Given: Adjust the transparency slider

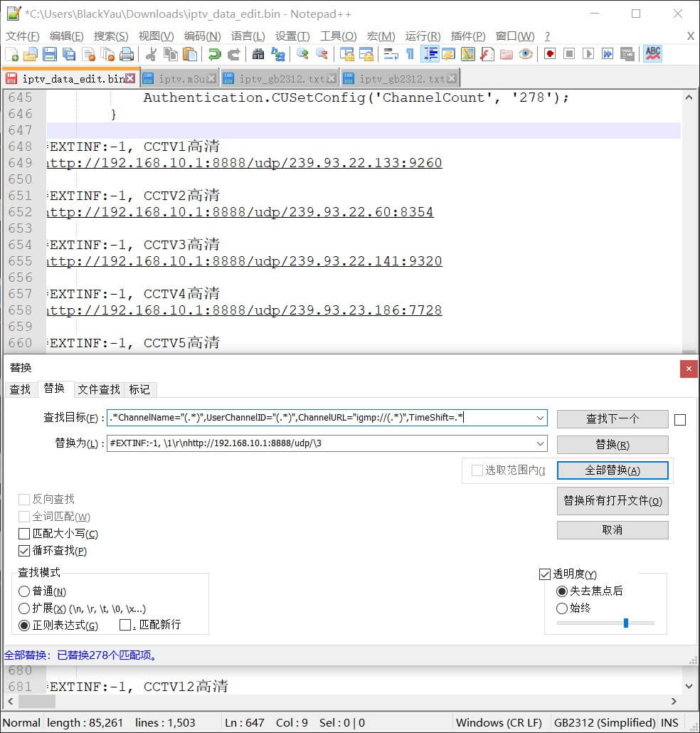Looking at the screenshot, I should tap(625, 623).
